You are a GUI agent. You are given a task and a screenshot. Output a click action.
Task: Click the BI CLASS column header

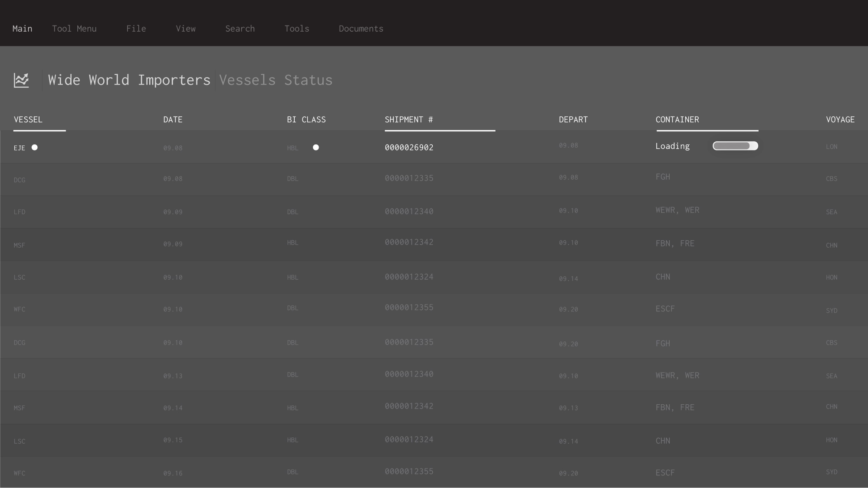[x=306, y=120]
